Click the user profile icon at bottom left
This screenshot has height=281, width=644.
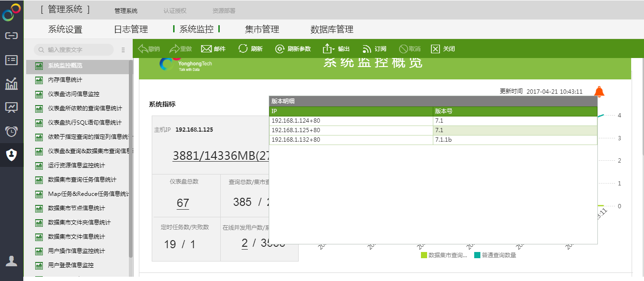pos(11,261)
